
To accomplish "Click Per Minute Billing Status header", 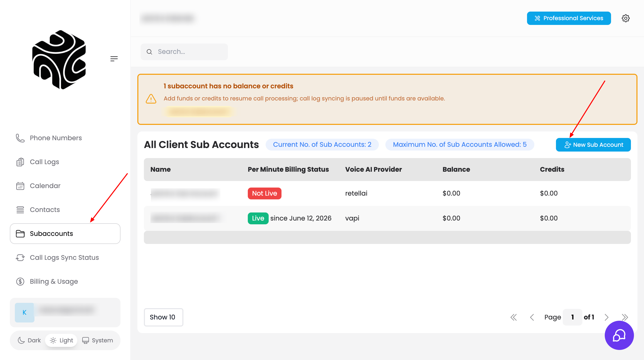I will coord(288,169).
